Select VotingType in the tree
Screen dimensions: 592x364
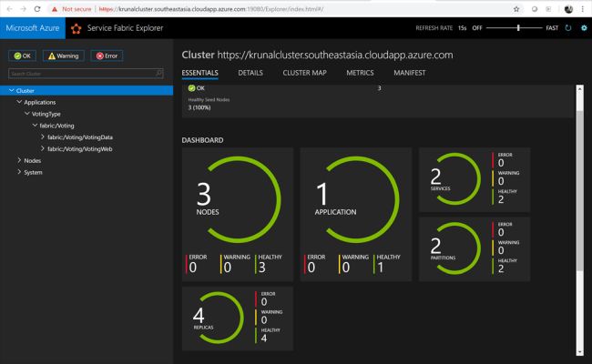[x=46, y=114]
